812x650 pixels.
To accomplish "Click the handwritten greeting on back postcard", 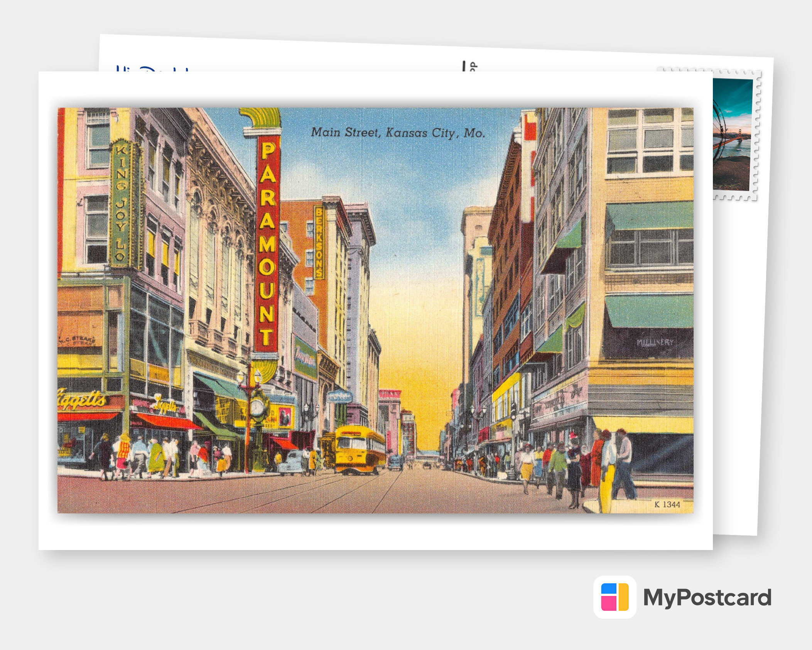I will [152, 69].
